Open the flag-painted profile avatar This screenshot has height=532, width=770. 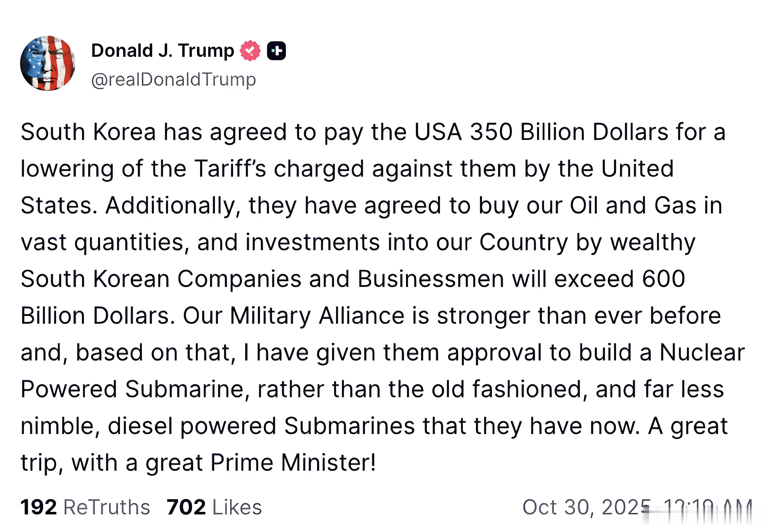point(48,63)
